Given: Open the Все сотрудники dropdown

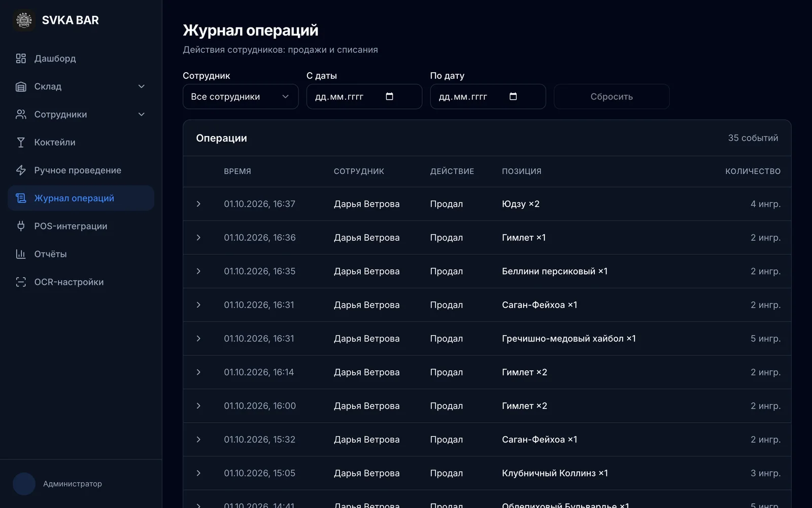Looking at the screenshot, I should pos(241,97).
